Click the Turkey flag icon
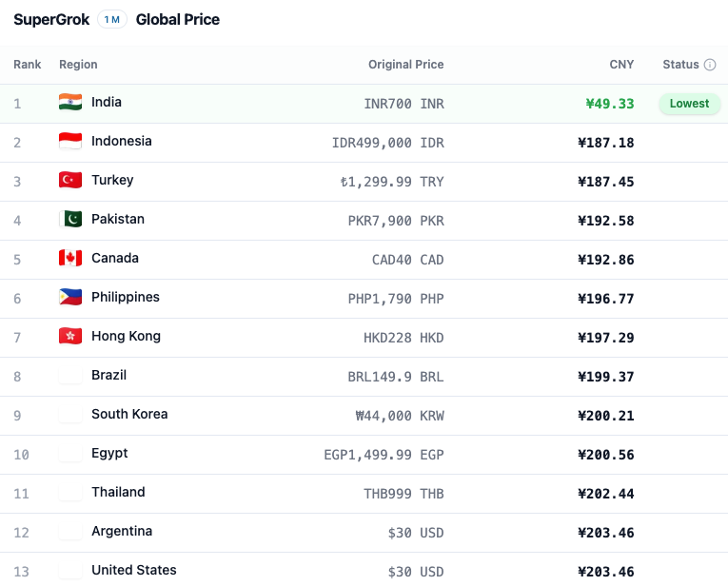The width and height of the screenshot is (728, 586). [x=70, y=180]
